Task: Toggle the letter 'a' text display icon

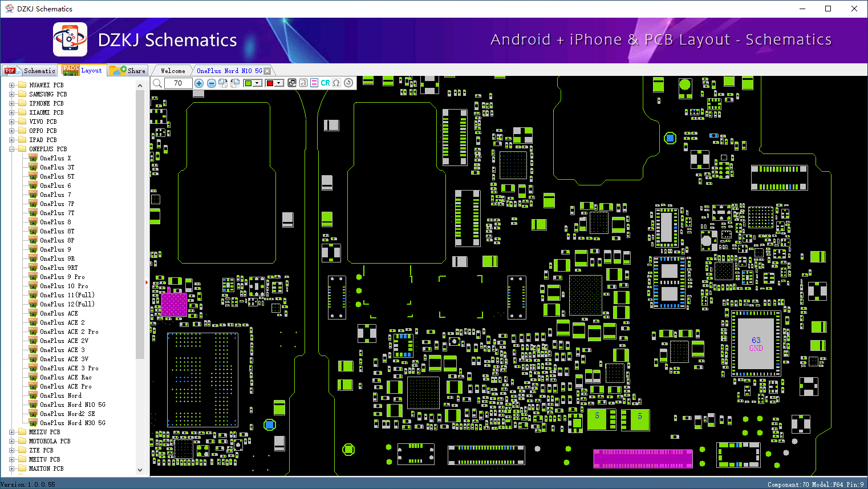Action: tap(303, 83)
